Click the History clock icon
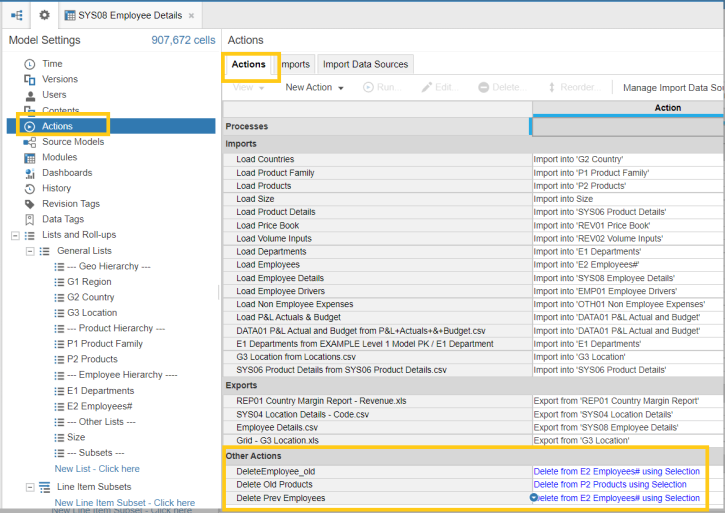 (x=30, y=189)
